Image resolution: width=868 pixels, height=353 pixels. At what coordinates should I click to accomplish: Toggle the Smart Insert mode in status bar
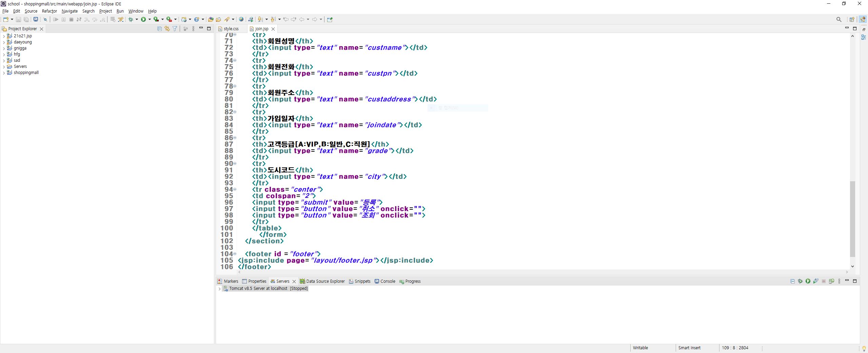[x=689, y=348]
